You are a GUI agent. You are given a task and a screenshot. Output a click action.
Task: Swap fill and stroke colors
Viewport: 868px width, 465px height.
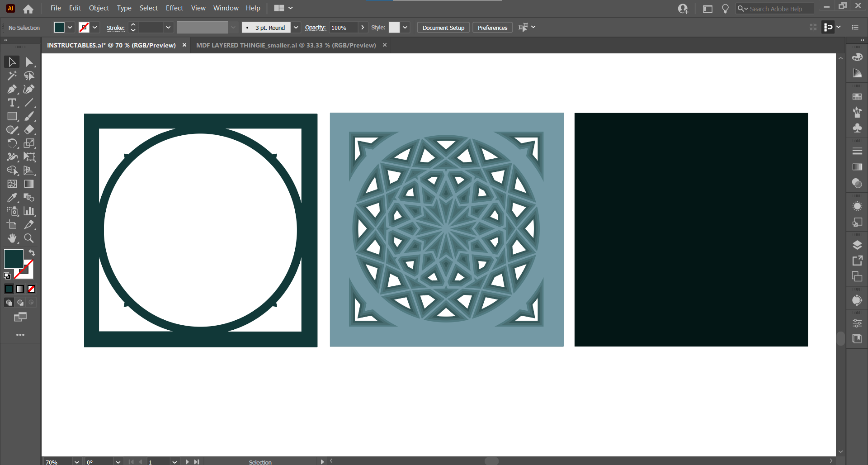[32, 252]
